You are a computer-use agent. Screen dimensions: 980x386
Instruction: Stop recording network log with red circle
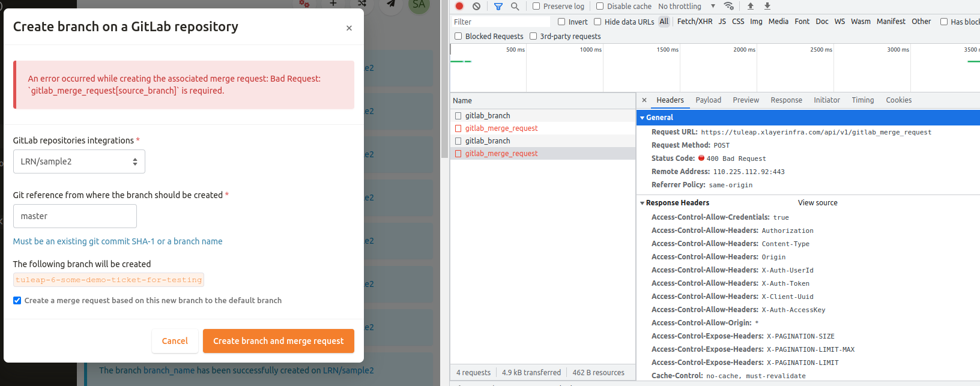(459, 6)
